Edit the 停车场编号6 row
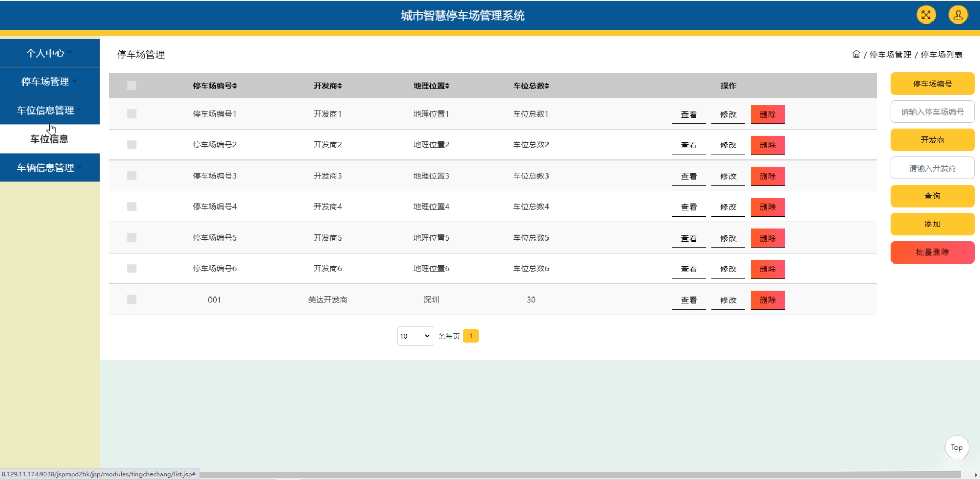980x480 pixels. [728, 269]
